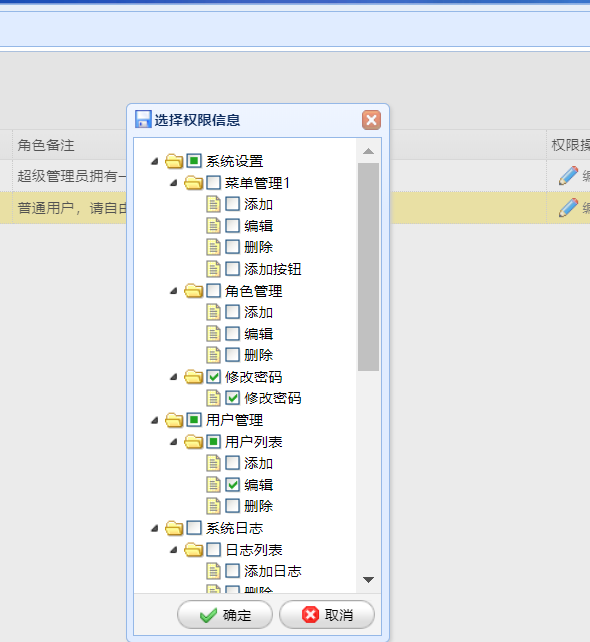Check the 日志列表 checkbox
This screenshot has width=590, height=642.
tap(213, 549)
